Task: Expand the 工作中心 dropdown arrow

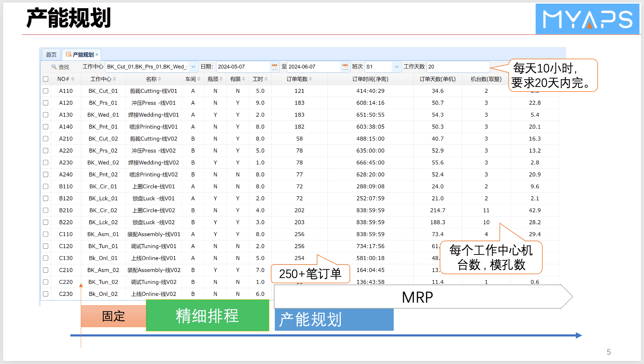Action: pyautogui.click(x=193, y=67)
